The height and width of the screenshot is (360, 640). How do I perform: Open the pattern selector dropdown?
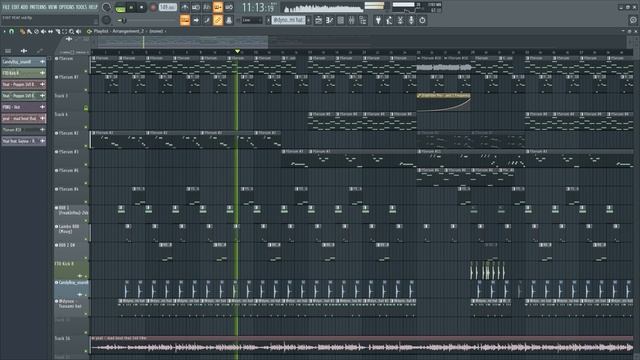coord(288,20)
